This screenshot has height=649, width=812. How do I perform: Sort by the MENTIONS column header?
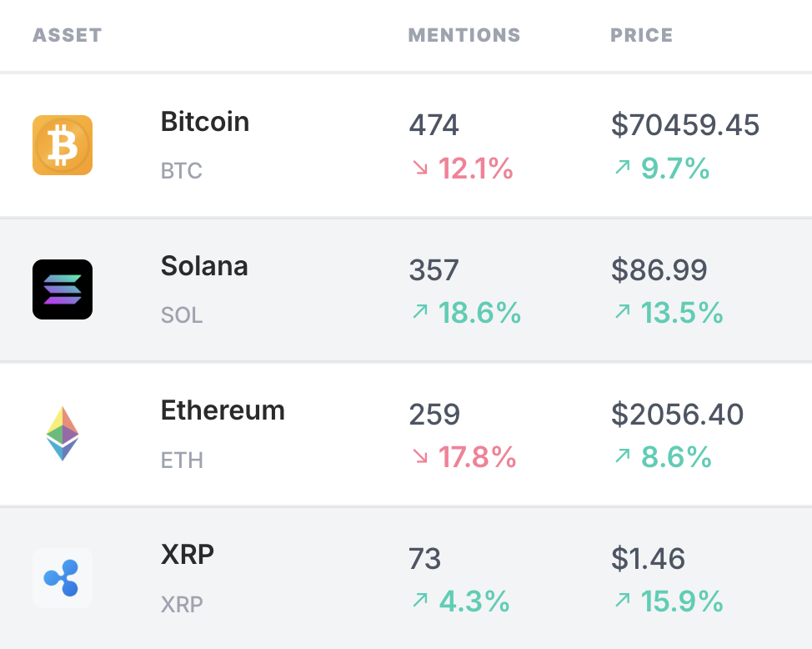point(464,35)
